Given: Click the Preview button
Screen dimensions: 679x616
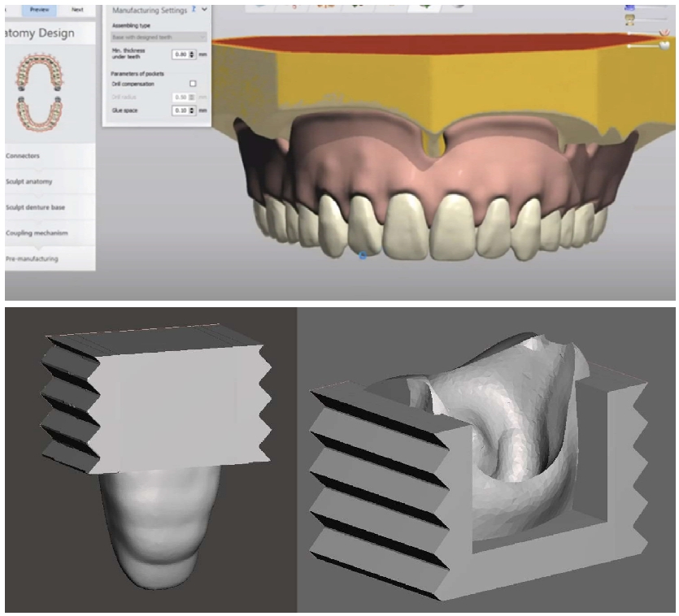Looking at the screenshot, I should (38, 9).
